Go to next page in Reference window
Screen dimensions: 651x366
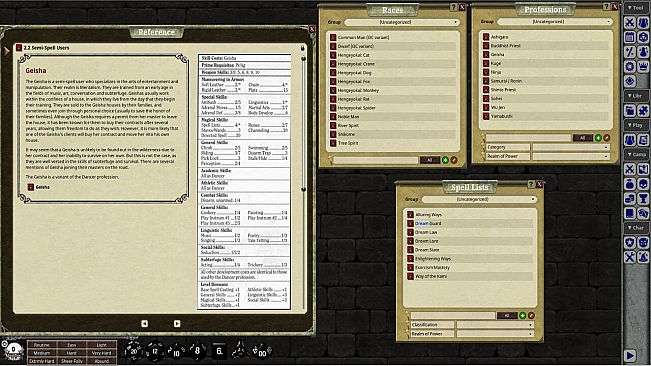click(177, 323)
